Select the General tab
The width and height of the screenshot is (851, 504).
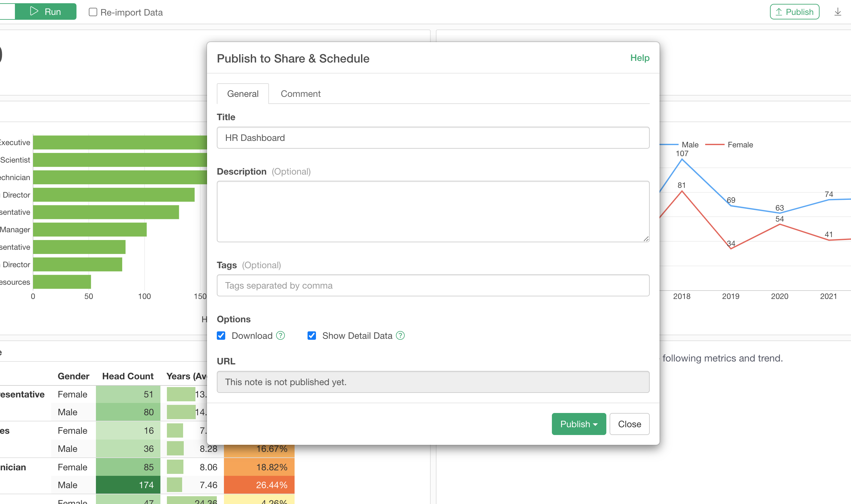(x=242, y=94)
